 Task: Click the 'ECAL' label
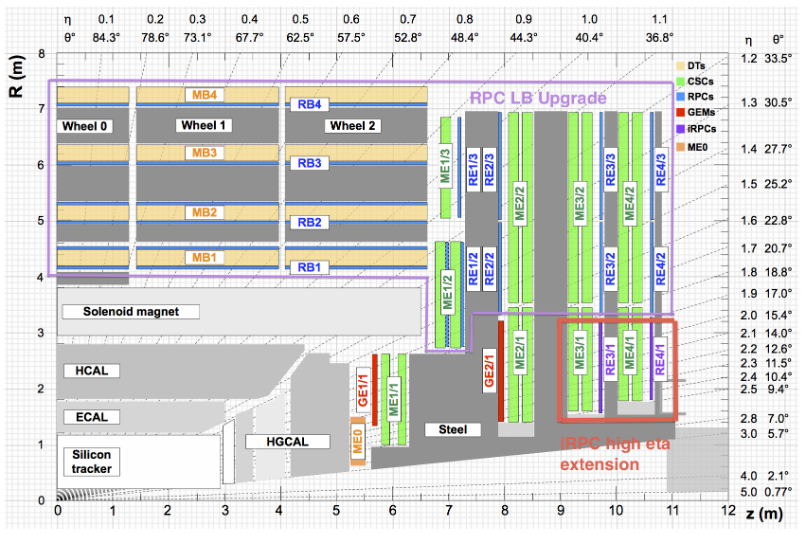click(91, 417)
